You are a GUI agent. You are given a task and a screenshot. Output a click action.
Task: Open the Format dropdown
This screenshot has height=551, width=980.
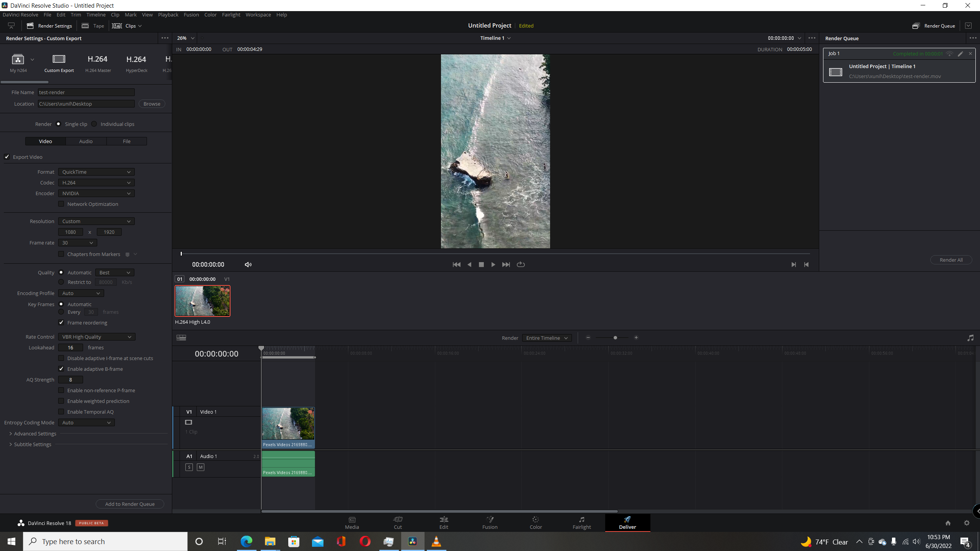(x=96, y=172)
